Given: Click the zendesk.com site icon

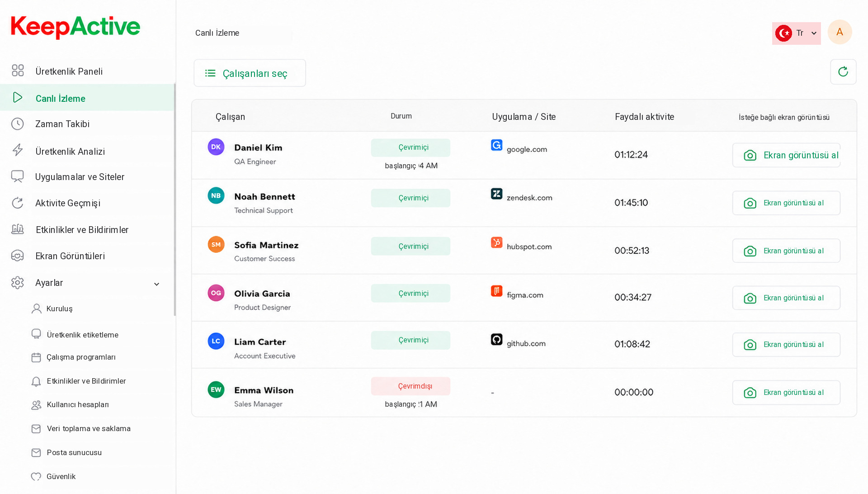Looking at the screenshot, I should pos(496,194).
